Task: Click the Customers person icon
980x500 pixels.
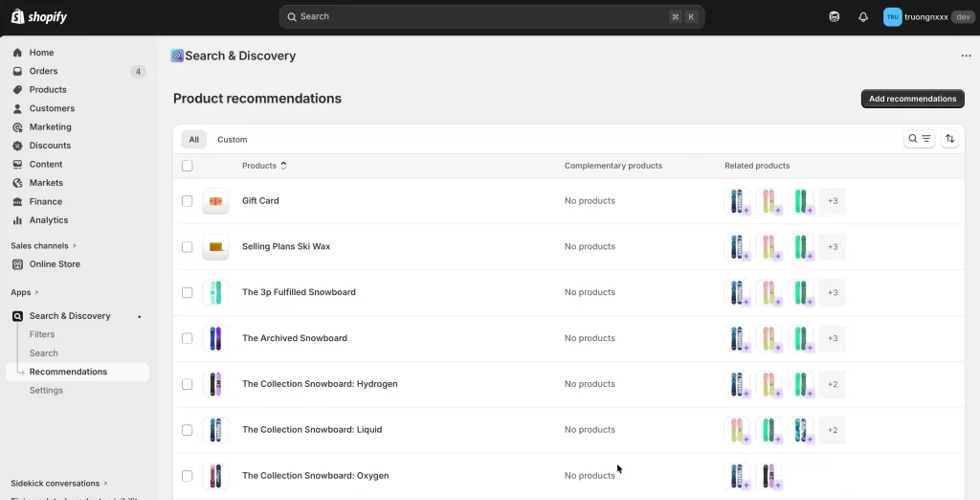Action: (x=17, y=108)
